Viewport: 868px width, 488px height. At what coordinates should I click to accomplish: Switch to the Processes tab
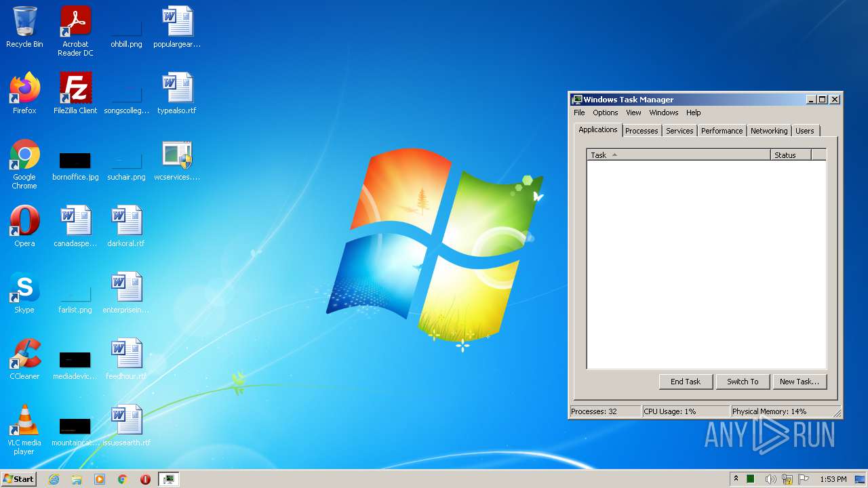[642, 131]
